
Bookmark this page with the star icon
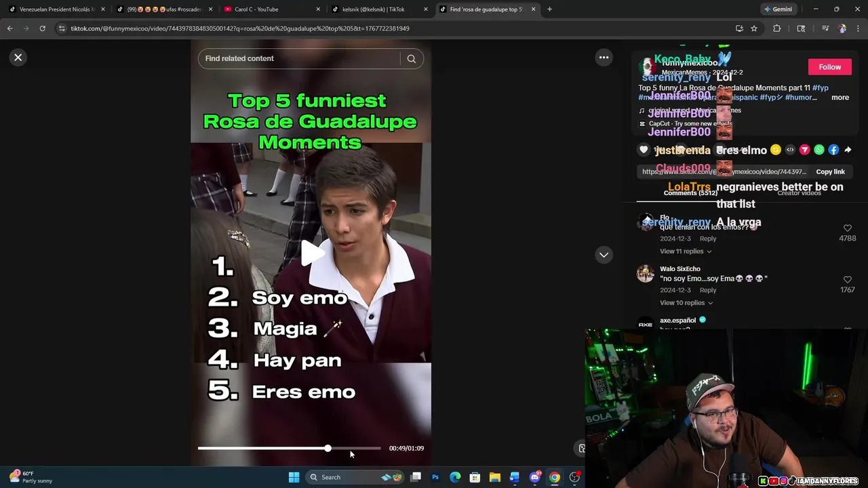753,28
